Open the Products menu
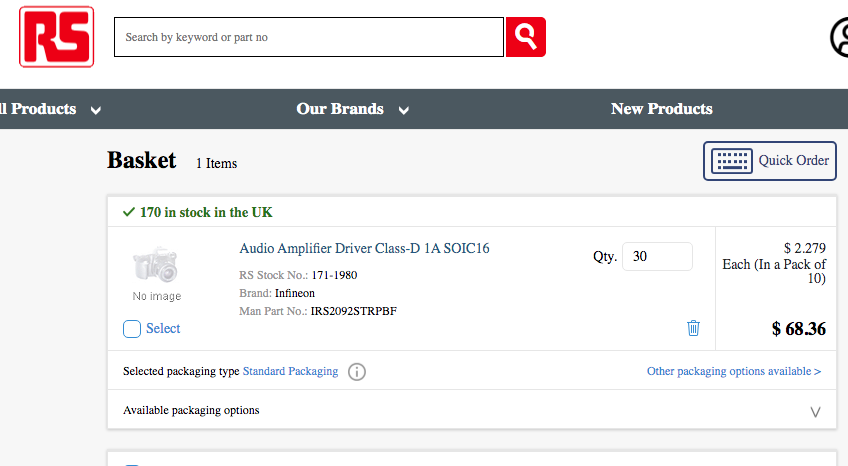Viewport: 848px width, 466px height. tap(38, 109)
